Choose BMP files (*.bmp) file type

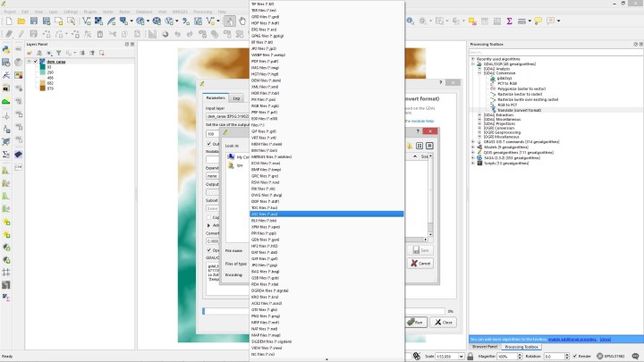point(267,169)
